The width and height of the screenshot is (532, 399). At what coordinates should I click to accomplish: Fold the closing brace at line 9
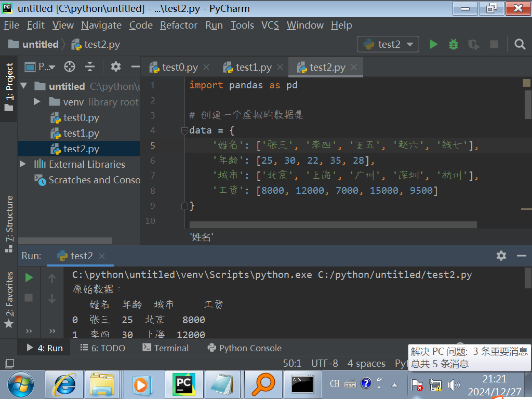click(x=184, y=206)
